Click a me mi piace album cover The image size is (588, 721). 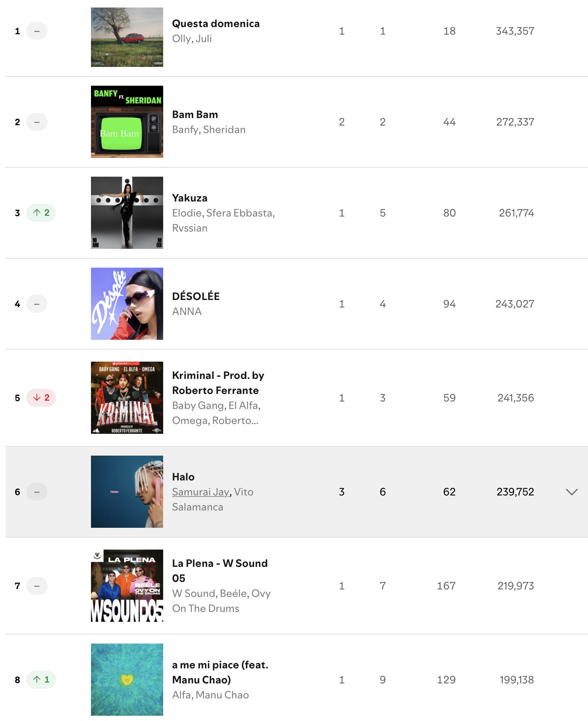127,679
